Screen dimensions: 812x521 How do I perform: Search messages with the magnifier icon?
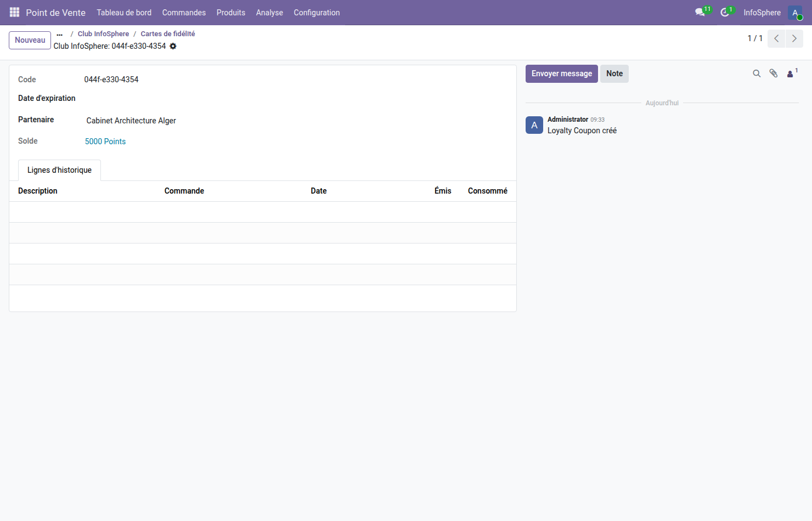[x=757, y=73]
